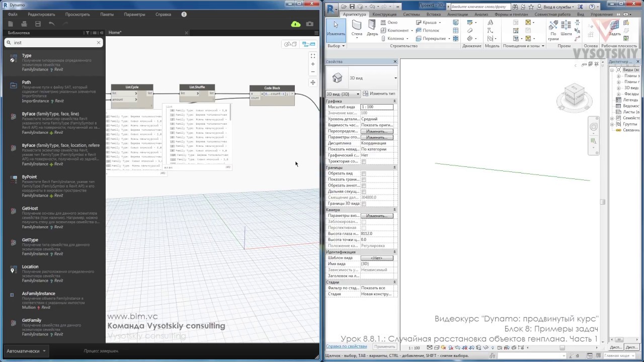644x362 pixels.
Task: Open the 'Автоматически' run mode dropdown in Dynamo
Action: point(26,351)
